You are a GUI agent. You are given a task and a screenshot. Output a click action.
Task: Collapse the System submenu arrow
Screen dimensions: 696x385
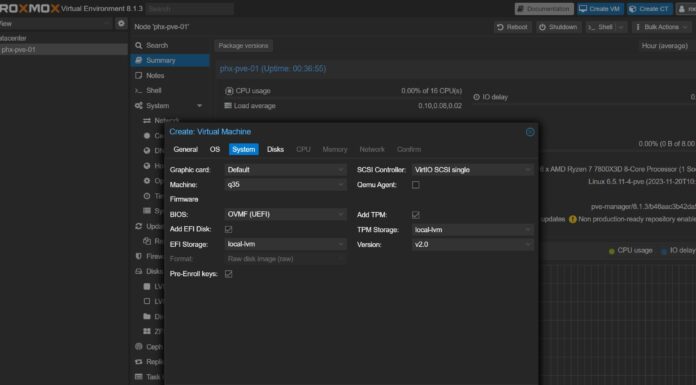199,106
